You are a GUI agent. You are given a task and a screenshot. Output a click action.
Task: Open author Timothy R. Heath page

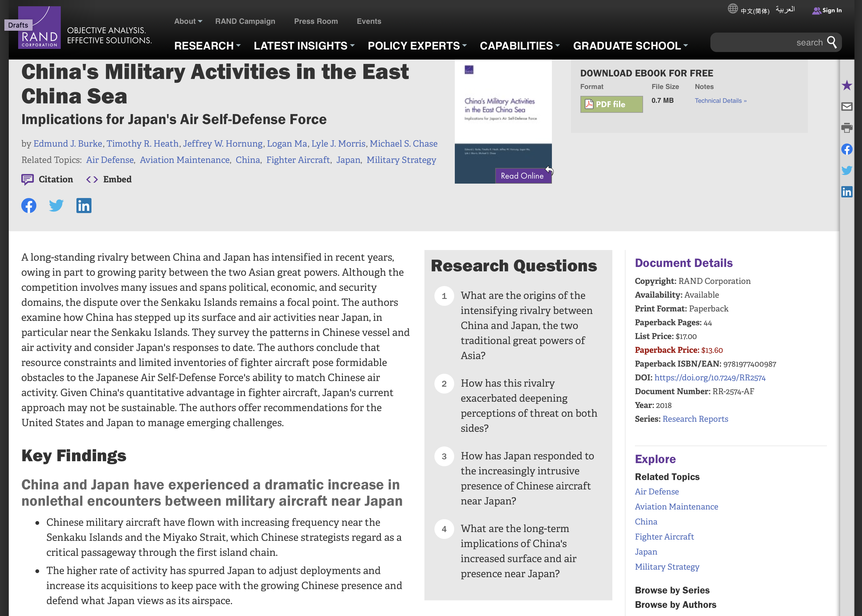click(x=143, y=144)
